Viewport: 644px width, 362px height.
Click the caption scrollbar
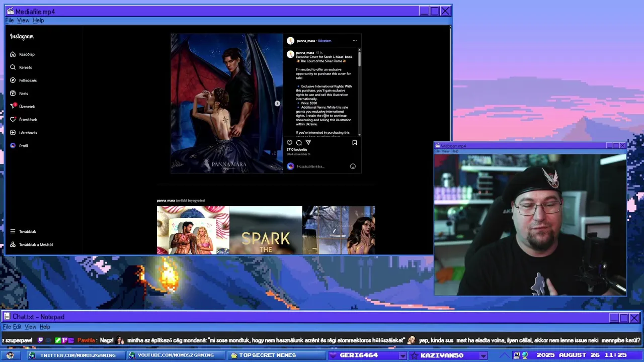click(x=359, y=58)
